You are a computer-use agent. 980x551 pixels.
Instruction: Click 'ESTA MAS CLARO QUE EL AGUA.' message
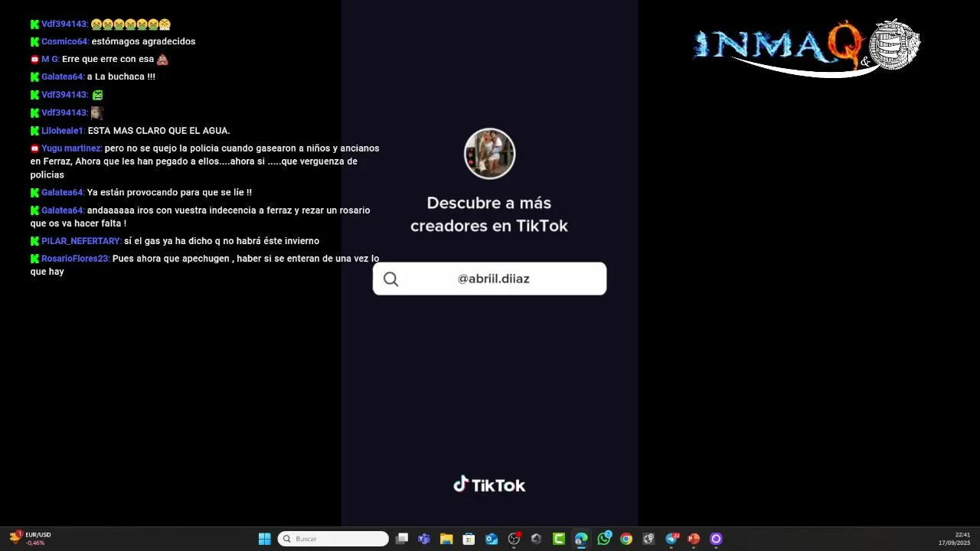[x=159, y=131]
